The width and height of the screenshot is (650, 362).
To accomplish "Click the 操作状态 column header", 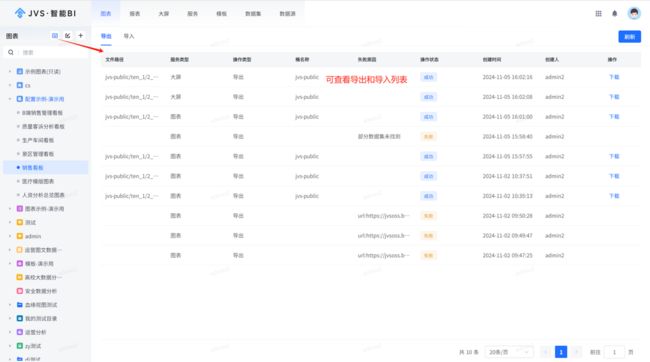I will 429,59.
